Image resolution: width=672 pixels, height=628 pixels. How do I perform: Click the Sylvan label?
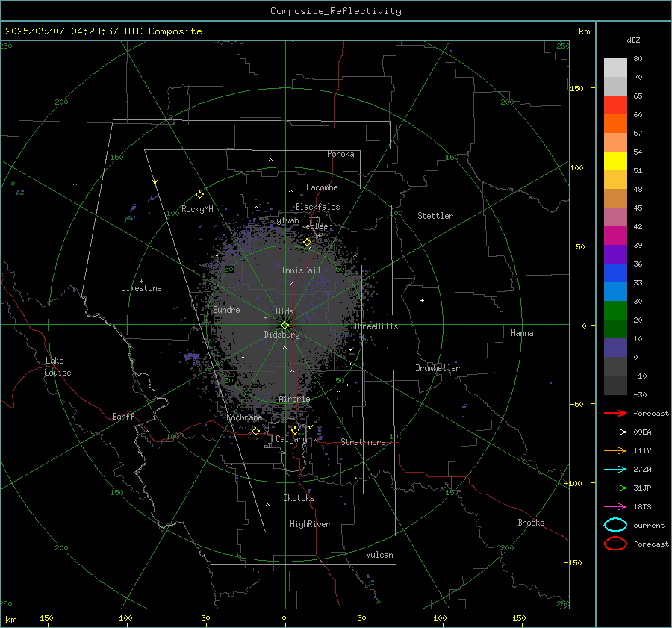click(x=285, y=220)
